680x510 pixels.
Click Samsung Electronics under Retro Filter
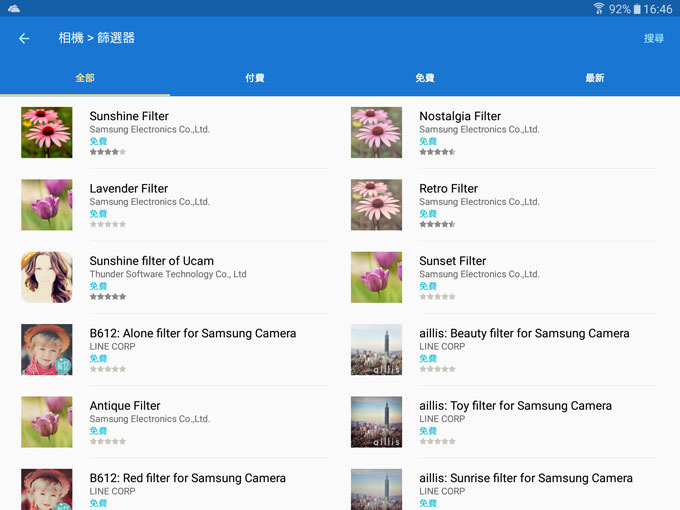(479, 202)
